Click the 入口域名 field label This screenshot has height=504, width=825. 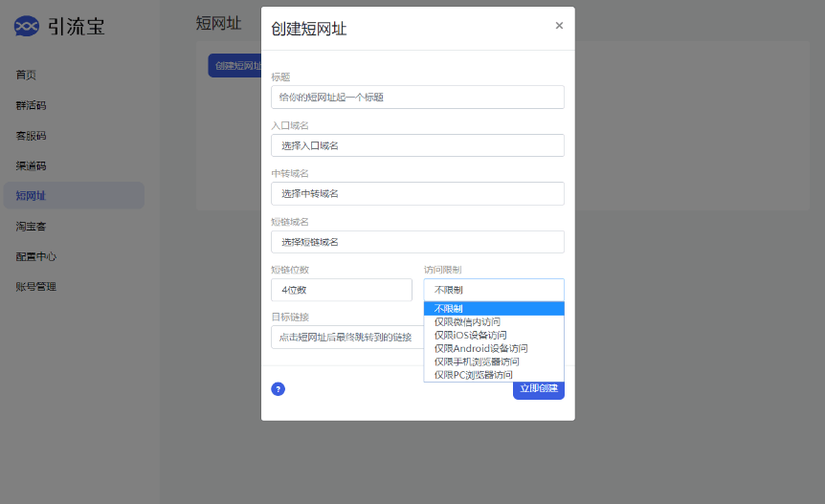tap(290, 125)
